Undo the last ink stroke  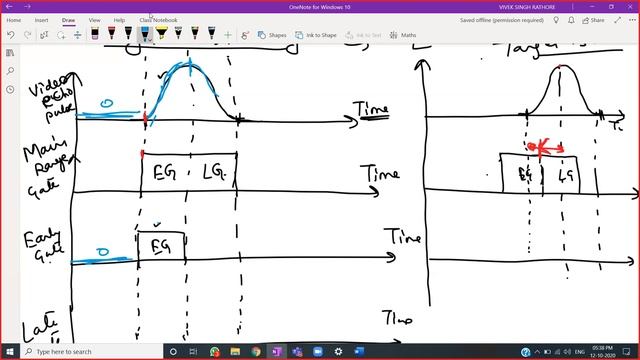click(11, 35)
